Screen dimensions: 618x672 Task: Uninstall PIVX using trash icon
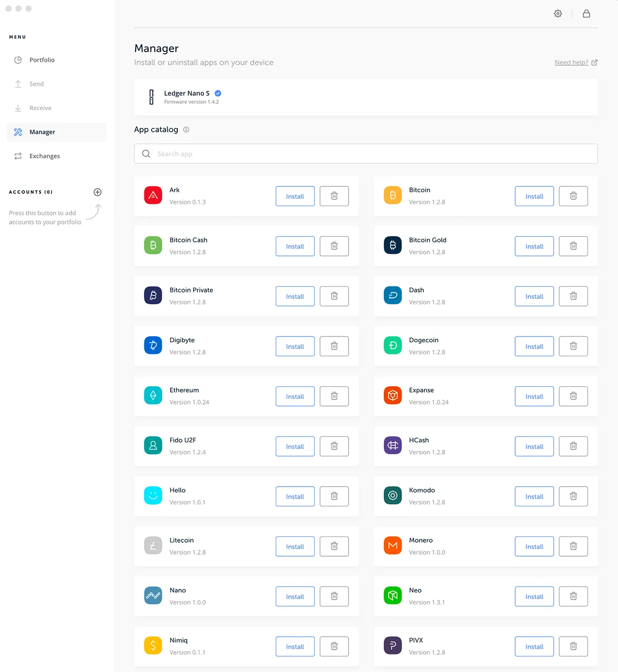click(x=573, y=646)
